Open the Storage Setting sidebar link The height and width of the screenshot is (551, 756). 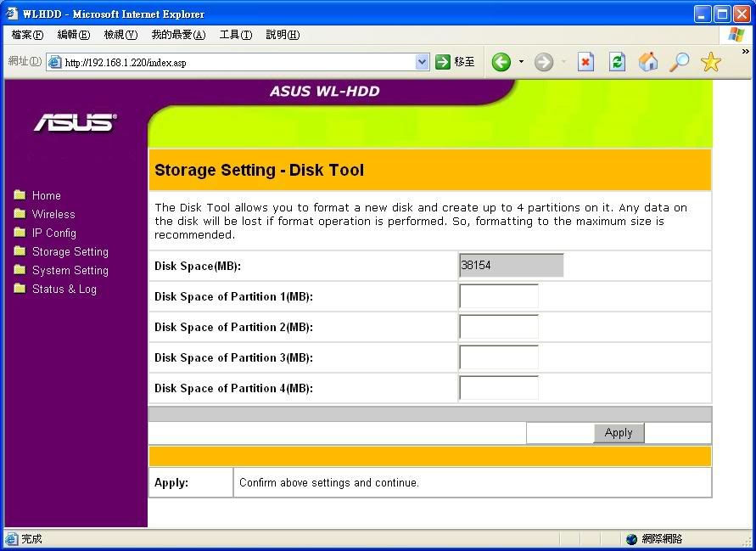tap(70, 252)
